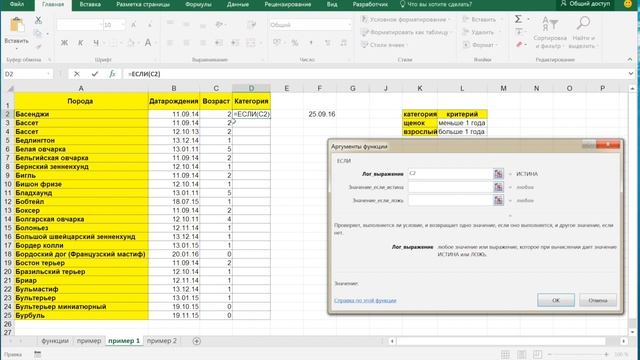Switch to the 'пример' sheet tab
The width and height of the screenshot is (640, 360).
89,341
